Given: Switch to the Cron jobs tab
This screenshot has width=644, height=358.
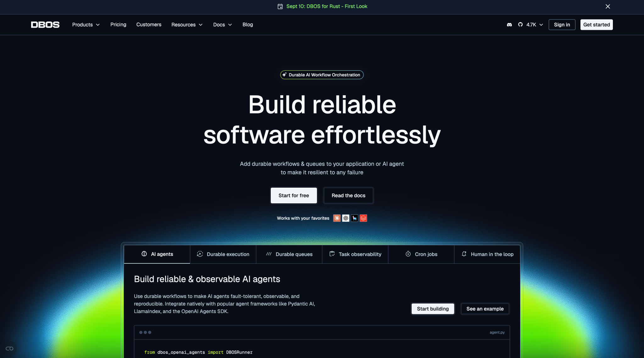Looking at the screenshot, I should pyautogui.click(x=421, y=254).
